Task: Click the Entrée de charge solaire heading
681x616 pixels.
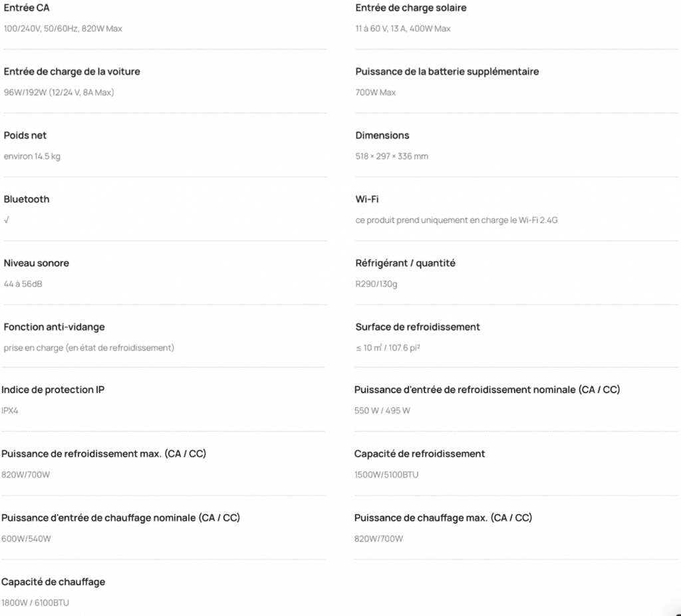Action: click(411, 8)
